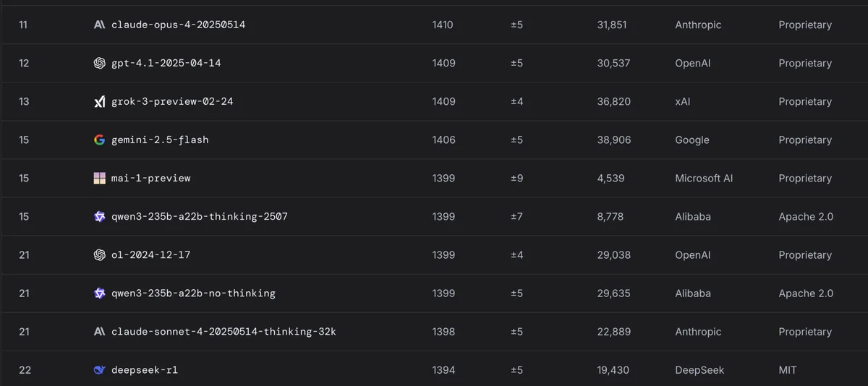Click the Anthropic logo beside claude-opus-4-20250514
The image size is (868, 386).
(x=100, y=25)
